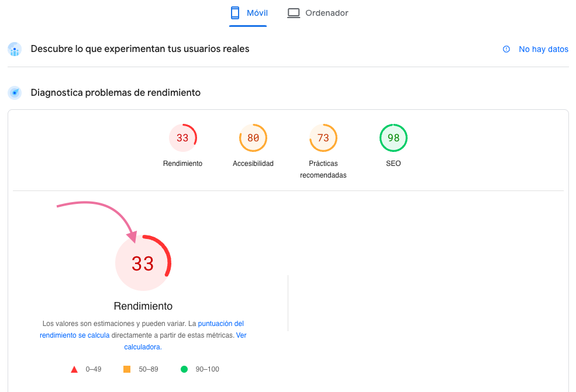Viewport: 576px width, 392px height.
Task: Click the Rendimiento score gauge showing 33
Action: [x=182, y=138]
